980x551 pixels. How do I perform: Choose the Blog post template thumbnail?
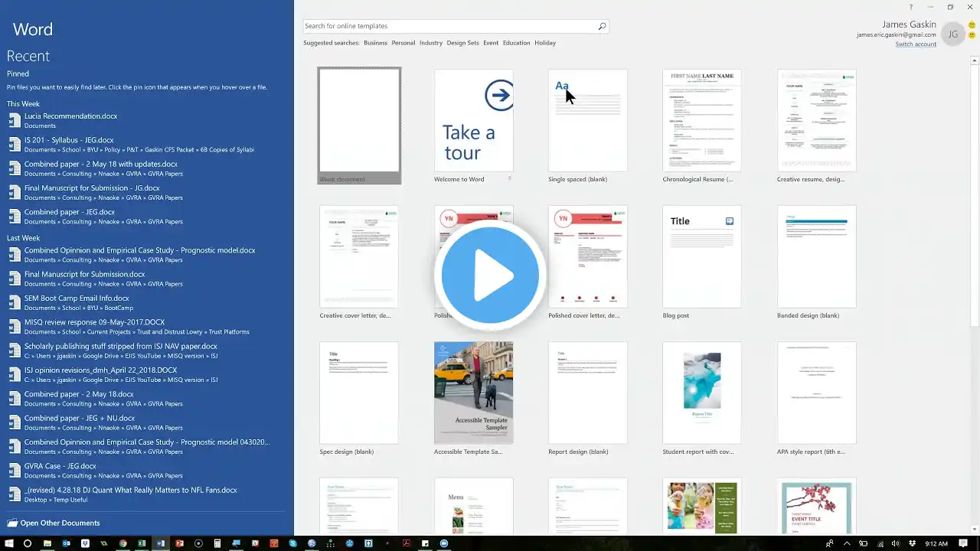[701, 256]
